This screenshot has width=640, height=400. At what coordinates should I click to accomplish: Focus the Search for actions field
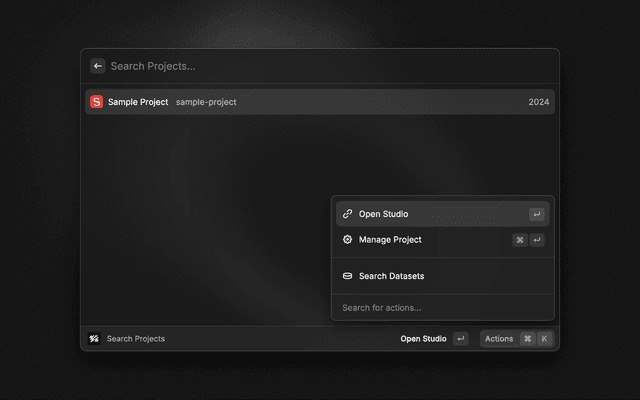pos(442,308)
